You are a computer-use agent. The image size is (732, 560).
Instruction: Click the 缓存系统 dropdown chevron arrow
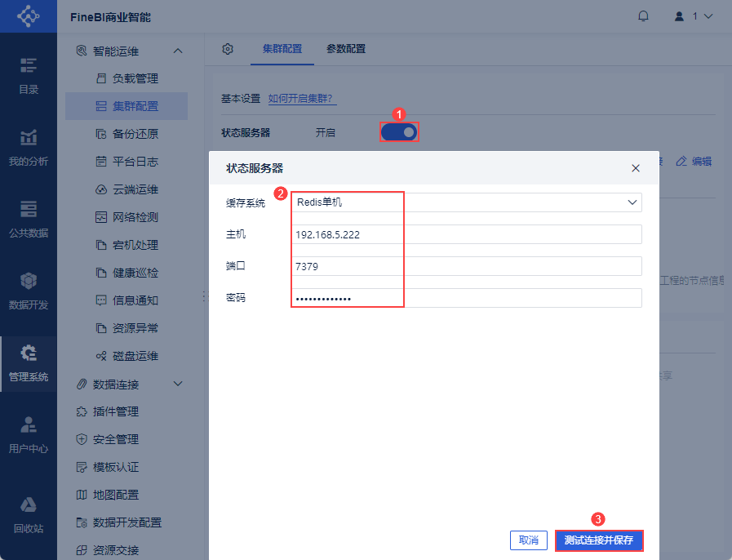pyautogui.click(x=632, y=202)
